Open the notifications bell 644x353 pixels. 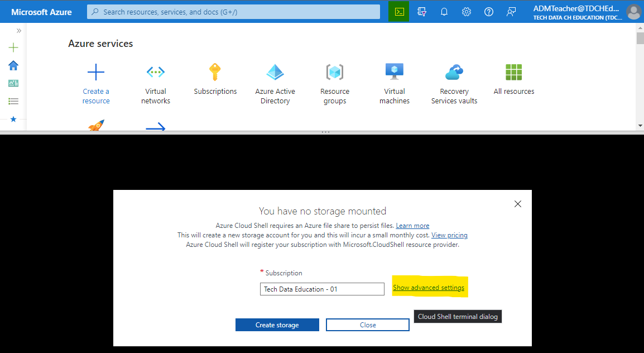pos(444,12)
